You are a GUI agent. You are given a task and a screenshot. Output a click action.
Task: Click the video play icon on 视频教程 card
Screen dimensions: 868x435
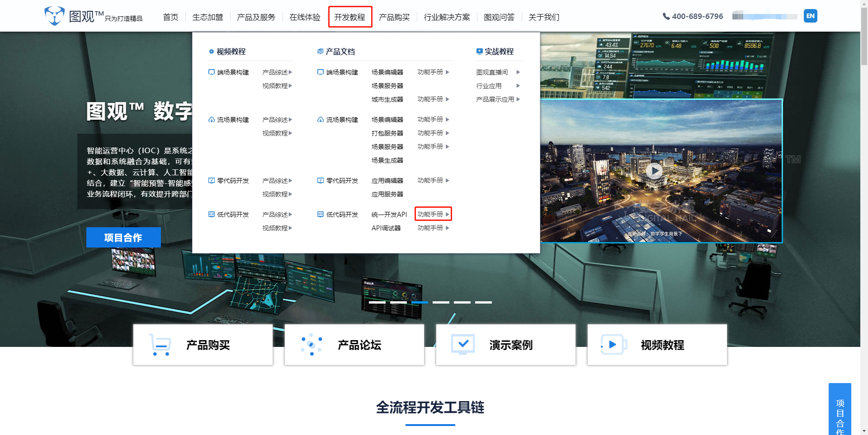pos(613,345)
